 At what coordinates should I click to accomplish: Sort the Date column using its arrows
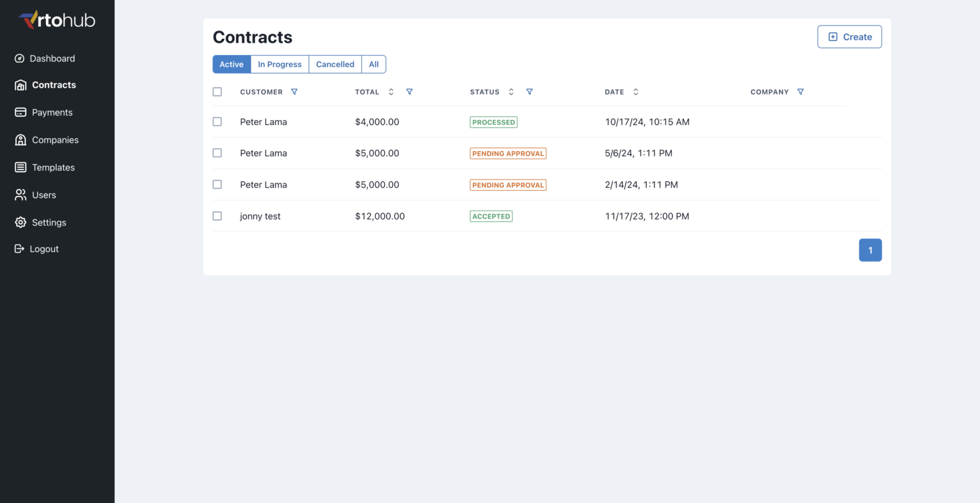[635, 92]
